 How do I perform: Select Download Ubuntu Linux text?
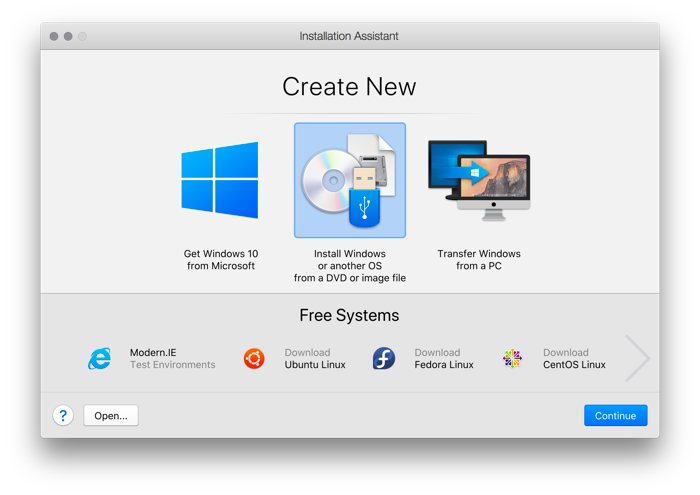click(x=315, y=358)
